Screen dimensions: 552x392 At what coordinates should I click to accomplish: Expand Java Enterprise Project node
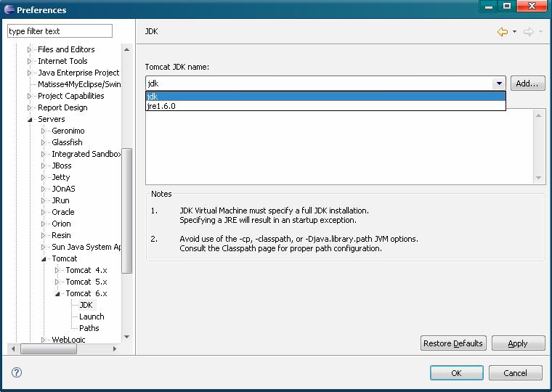tap(29, 73)
